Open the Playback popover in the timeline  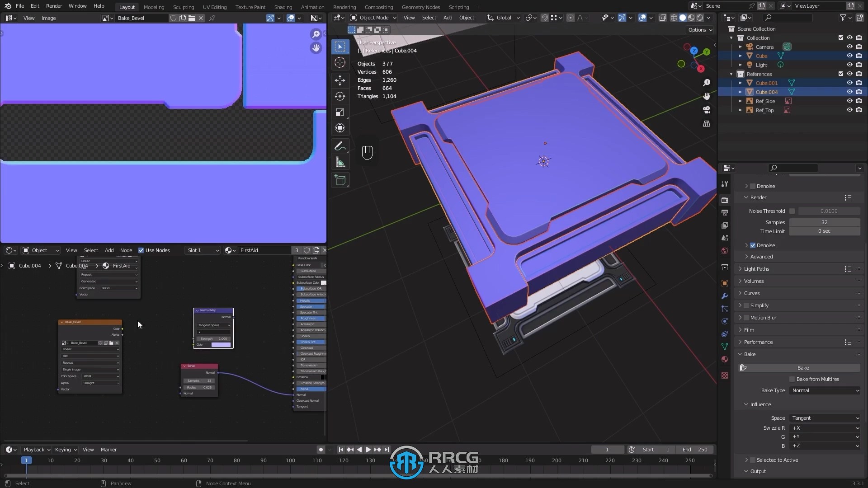(x=37, y=450)
